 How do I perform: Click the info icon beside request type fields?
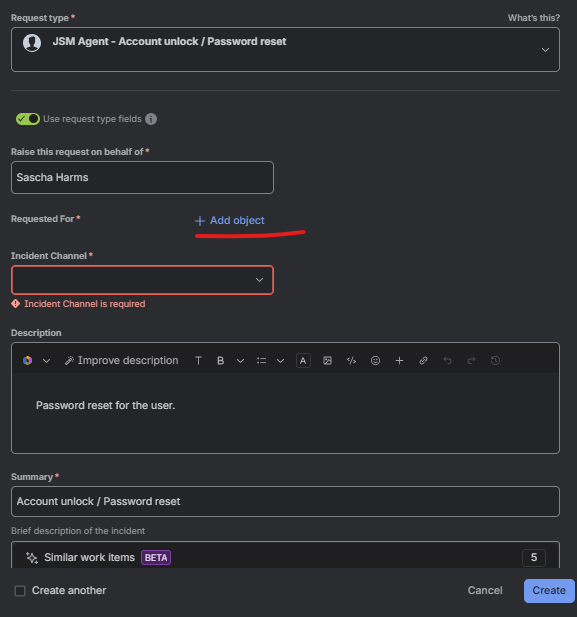[151, 119]
